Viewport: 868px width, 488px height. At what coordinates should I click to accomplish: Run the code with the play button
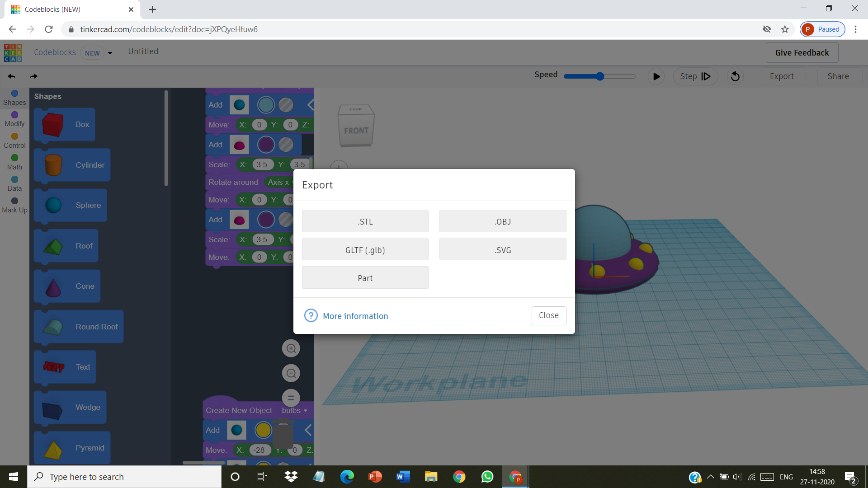[656, 76]
